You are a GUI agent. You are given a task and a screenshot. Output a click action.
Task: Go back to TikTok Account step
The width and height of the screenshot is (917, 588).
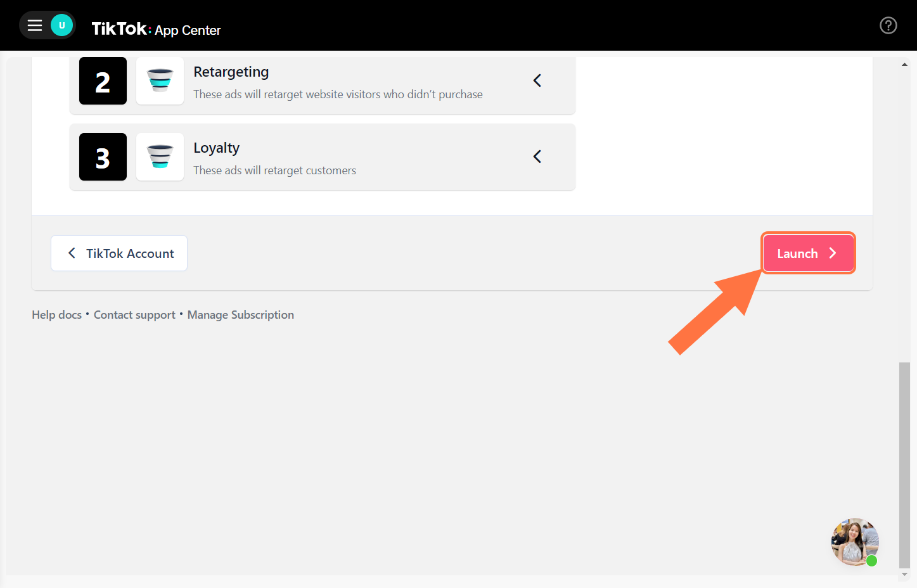(119, 253)
